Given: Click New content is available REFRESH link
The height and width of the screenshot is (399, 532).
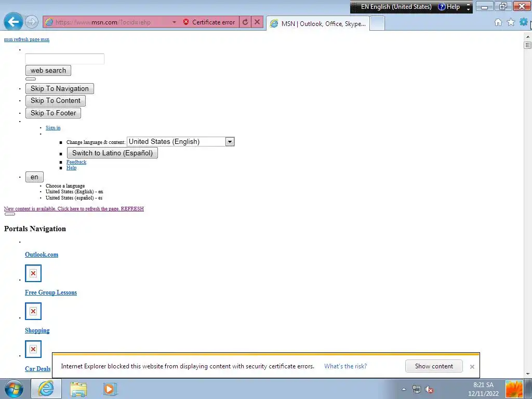Looking at the screenshot, I should 74,209.
